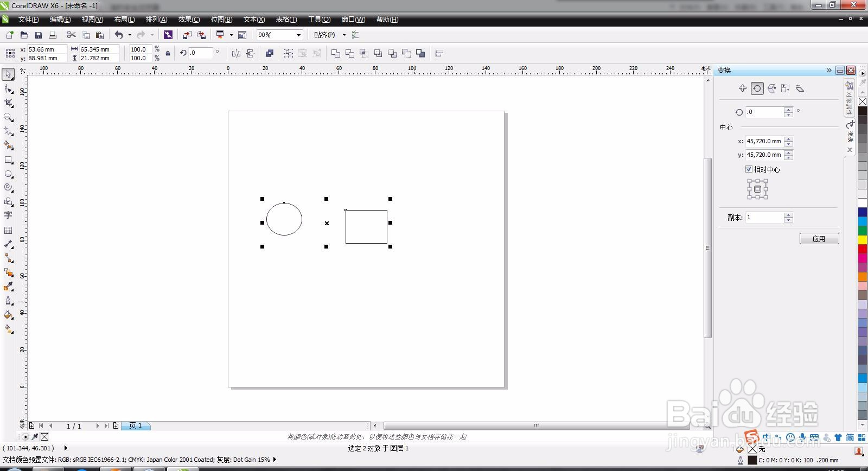
Task: Pick the no-fill X swatch in palette
Action: pos(863,101)
